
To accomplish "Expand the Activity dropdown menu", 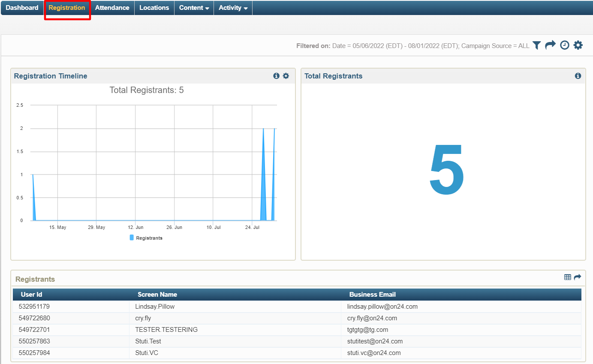I will coord(233,8).
